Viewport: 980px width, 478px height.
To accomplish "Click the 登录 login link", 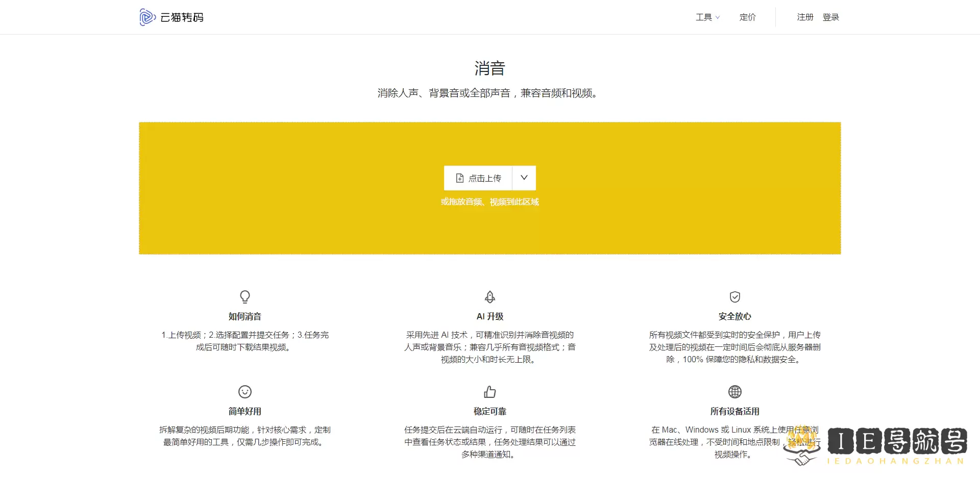I will click(830, 17).
